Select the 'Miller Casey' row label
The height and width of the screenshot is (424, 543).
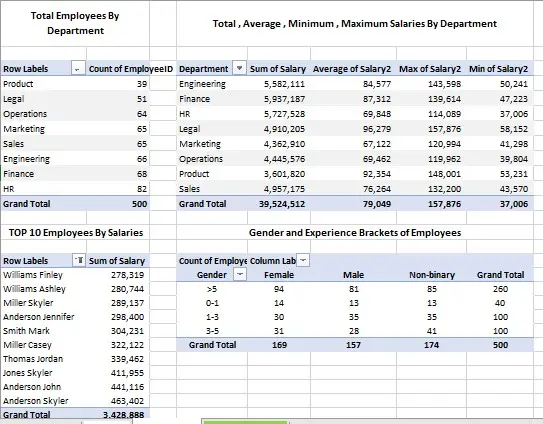pyautogui.click(x=27, y=345)
